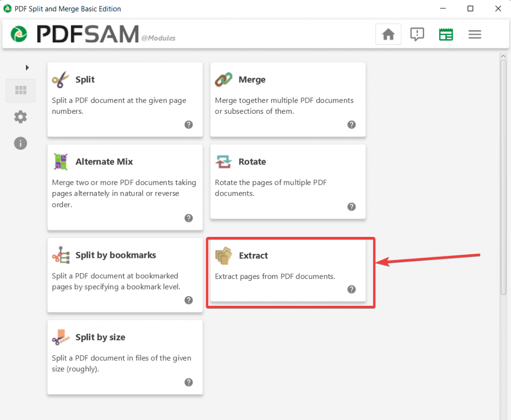Screen dimensions: 511x420
Task: Click "Merge two or more PDF documents" description
Action: [124, 194]
